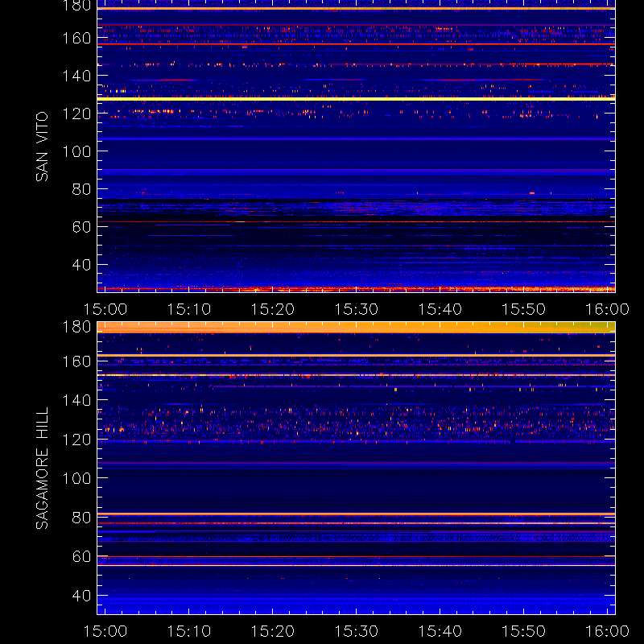Click 16:00 time label under Sagamore Hill plot

(607, 631)
